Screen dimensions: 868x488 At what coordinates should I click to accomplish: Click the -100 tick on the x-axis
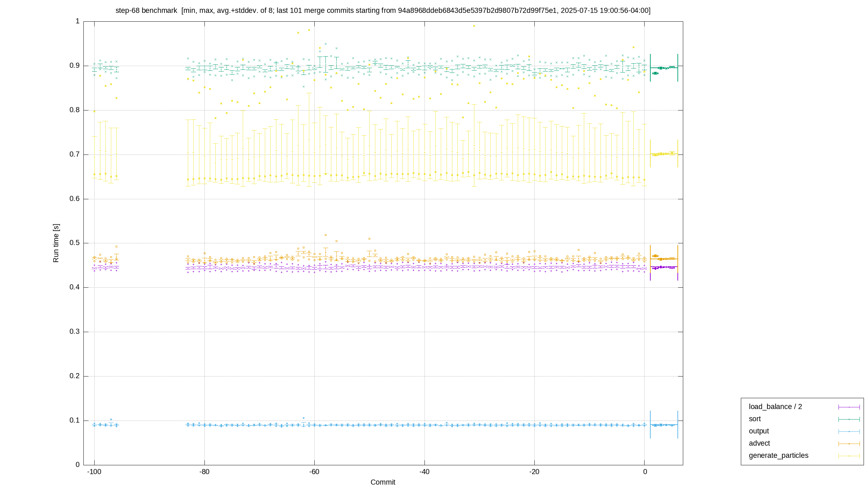pyautogui.click(x=94, y=472)
